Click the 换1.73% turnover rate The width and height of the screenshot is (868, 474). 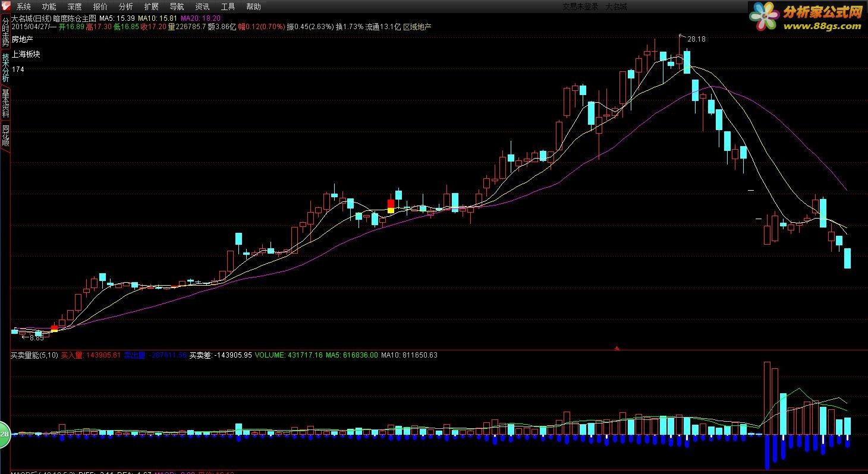349,27
